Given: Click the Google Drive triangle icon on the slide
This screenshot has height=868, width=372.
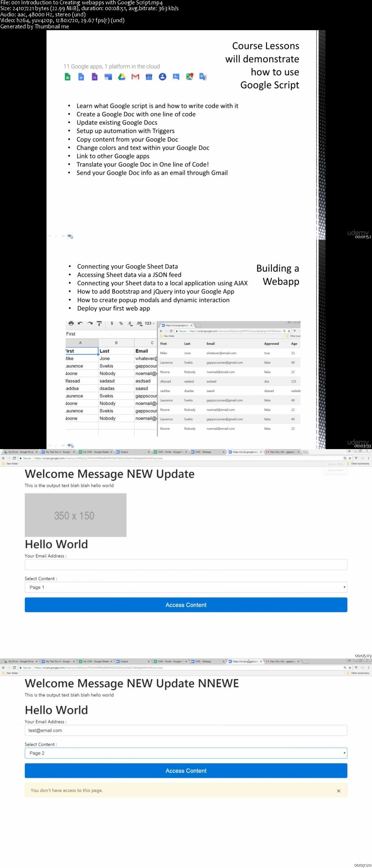Looking at the screenshot, I should coord(122,77).
